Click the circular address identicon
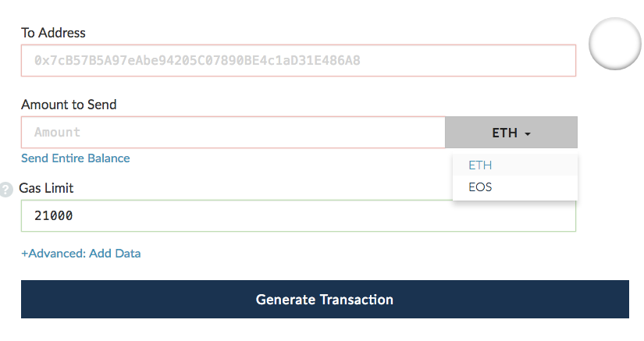The width and height of the screenshot is (644, 341). (x=615, y=44)
